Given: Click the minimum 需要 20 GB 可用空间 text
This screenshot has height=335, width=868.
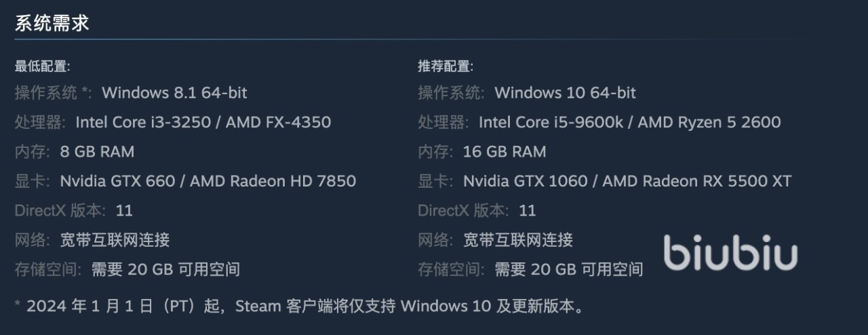Looking at the screenshot, I should 165,270.
